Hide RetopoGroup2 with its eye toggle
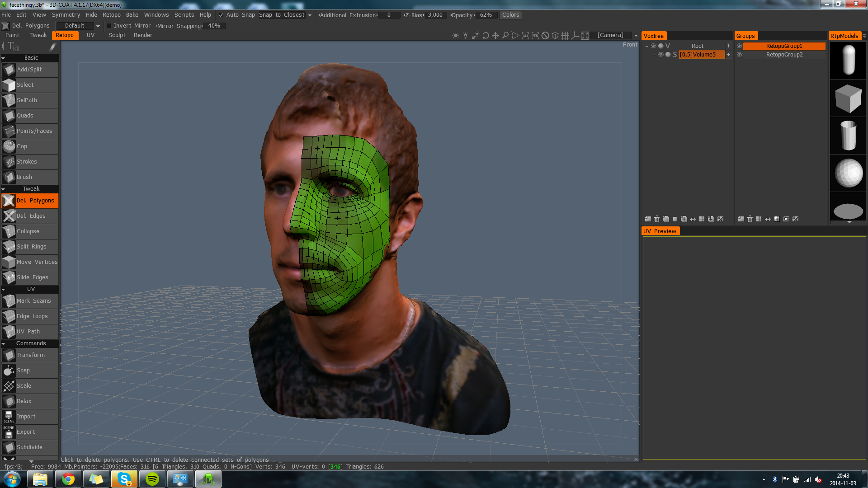The height and width of the screenshot is (488, 868). pyautogui.click(x=740, y=55)
